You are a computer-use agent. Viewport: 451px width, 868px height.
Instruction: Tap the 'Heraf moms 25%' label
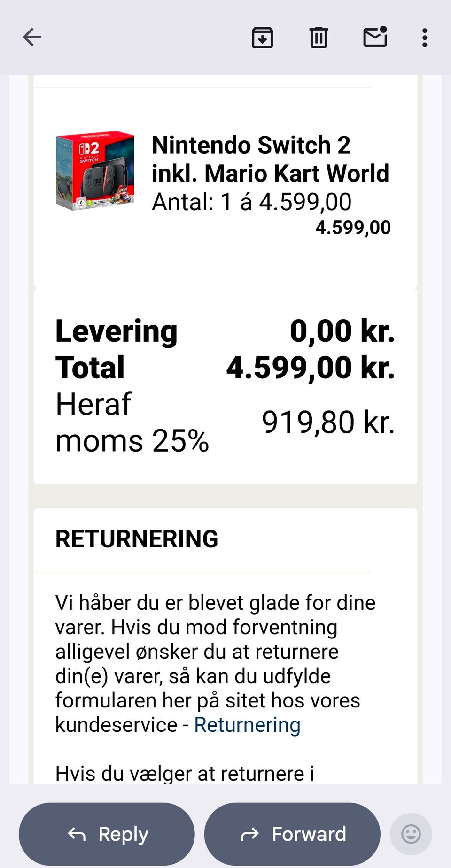pos(132,422)
